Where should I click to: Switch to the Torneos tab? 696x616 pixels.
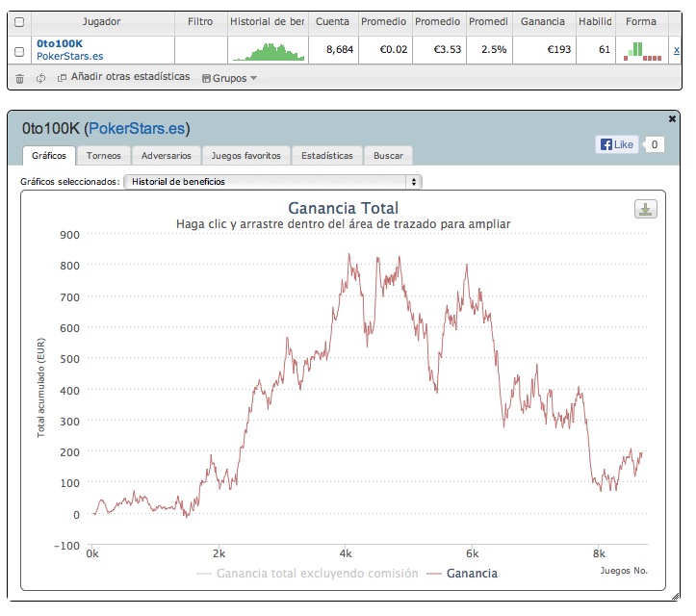tap(103, 156)
